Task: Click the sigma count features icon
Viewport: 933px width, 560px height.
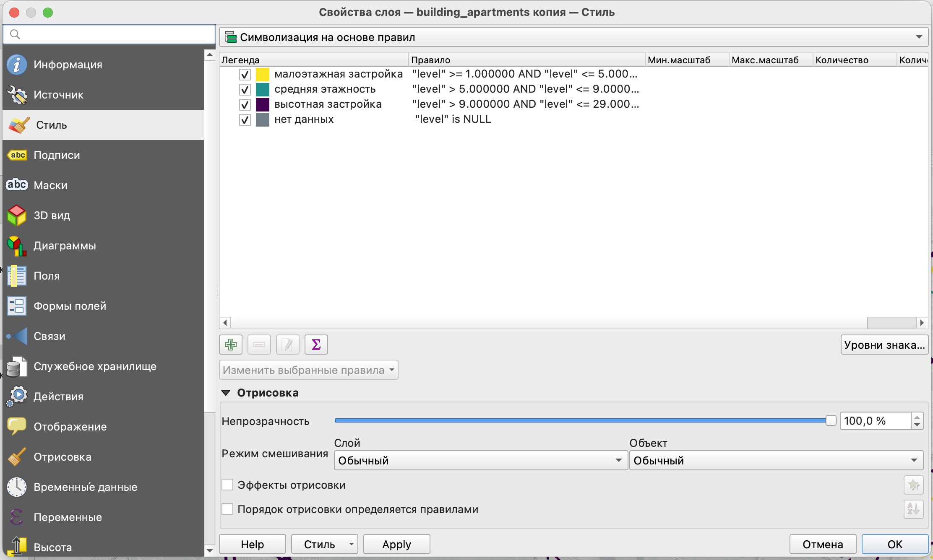Action: [316, 345]
